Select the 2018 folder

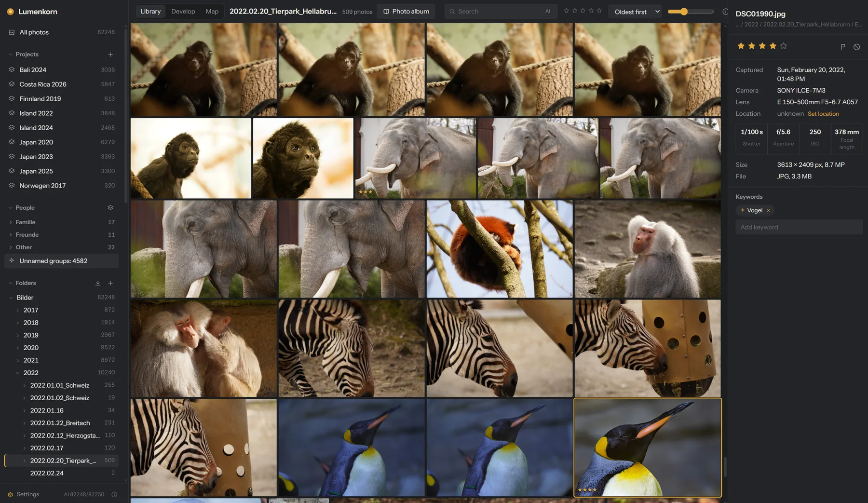tap(62, 323)
